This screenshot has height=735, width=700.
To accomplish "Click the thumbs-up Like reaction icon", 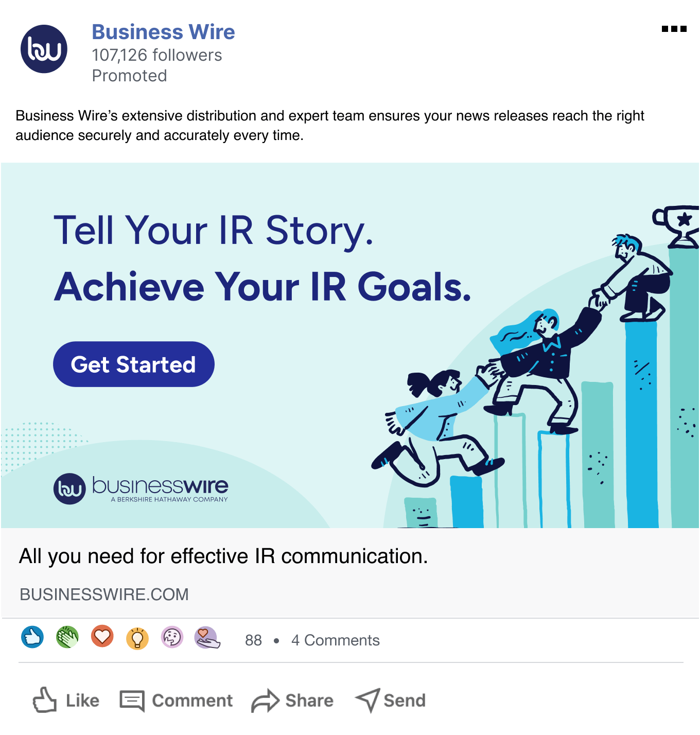I will (32, 637).
